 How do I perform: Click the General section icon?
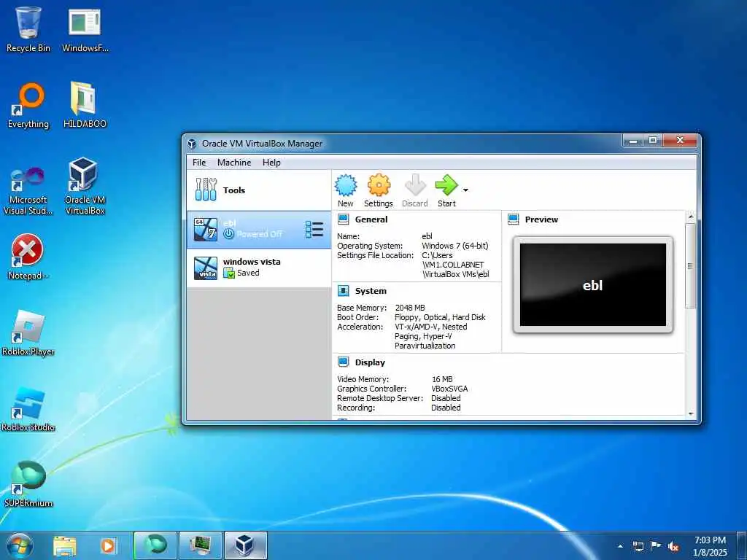[x=343, y=219]
